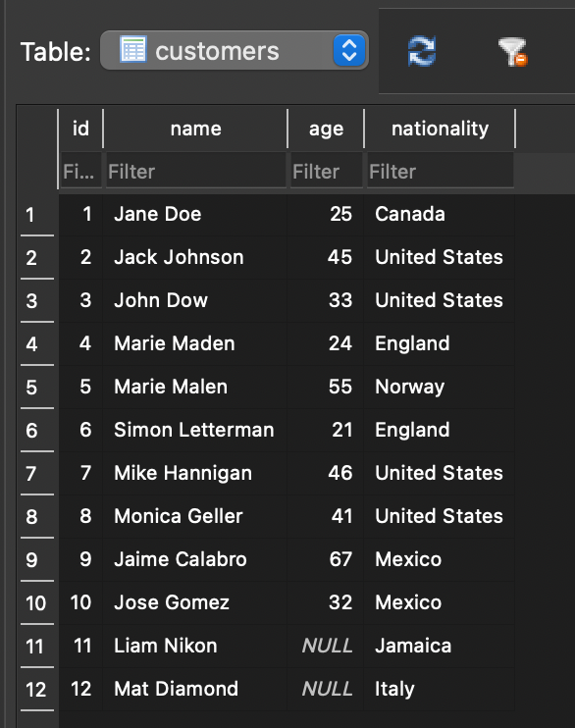Select the Simon Letterman name cell
The height and width of the screenshot is (728, 575).
coord(195,430)
